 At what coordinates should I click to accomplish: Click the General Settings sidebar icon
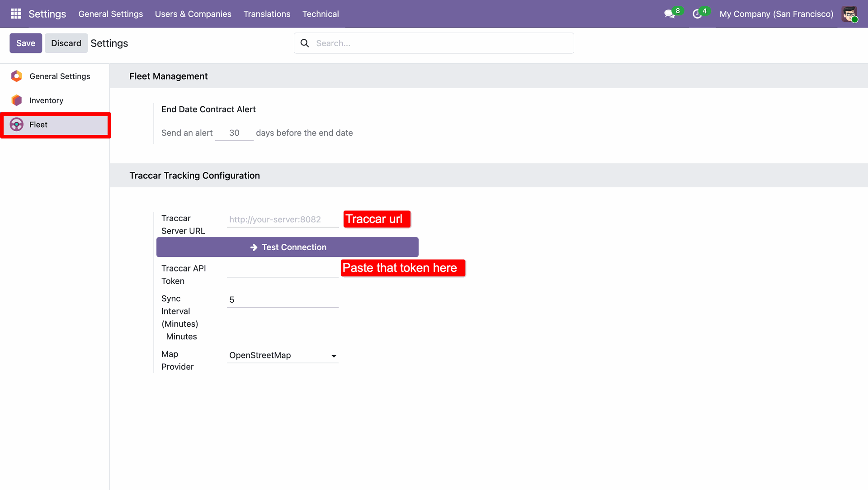[x=17, y=76]
